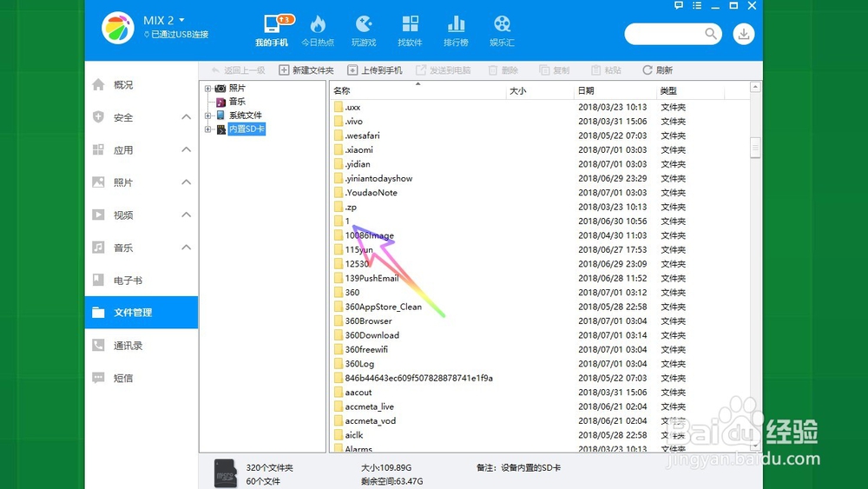Expand the 照片 tree node

coord(207,88)
